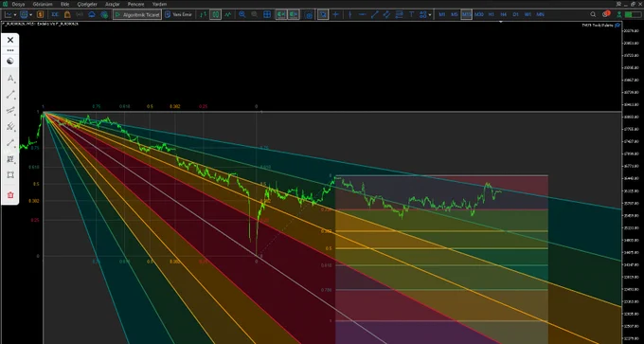644x344 pixels.
Task: Select the crosshair tool
Action: [x=335, y=14]
